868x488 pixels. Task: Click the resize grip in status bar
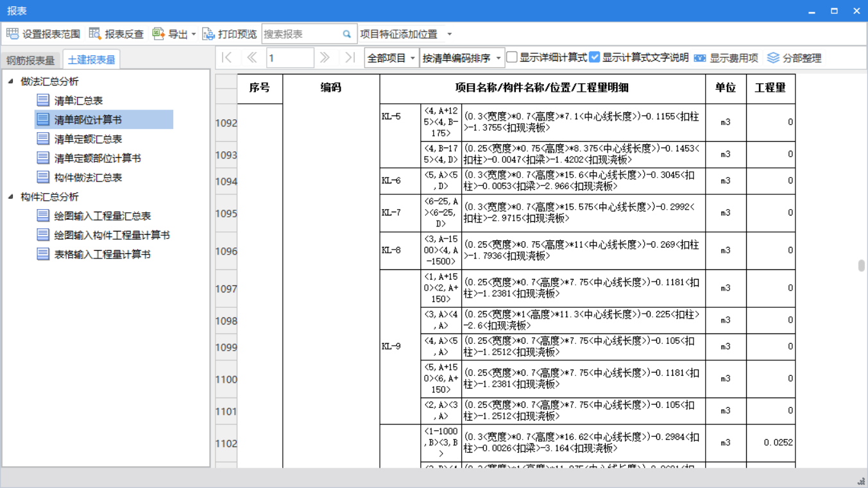coord(861,481)
